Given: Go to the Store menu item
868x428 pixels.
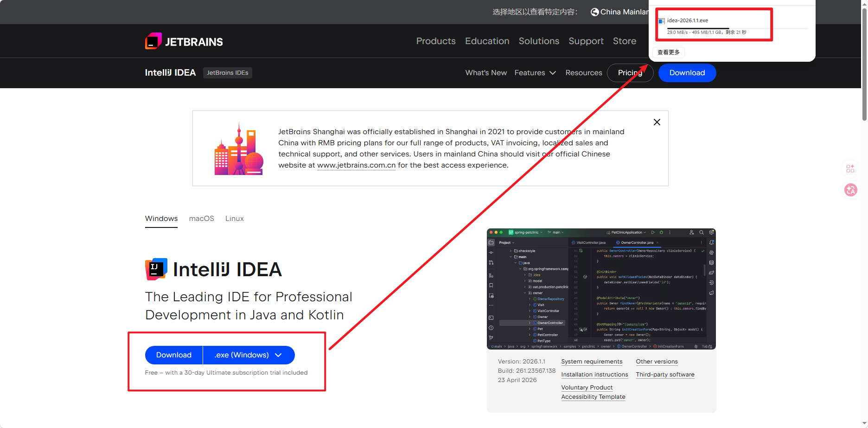Looking at the screenshot, I should tap(625, 41).
